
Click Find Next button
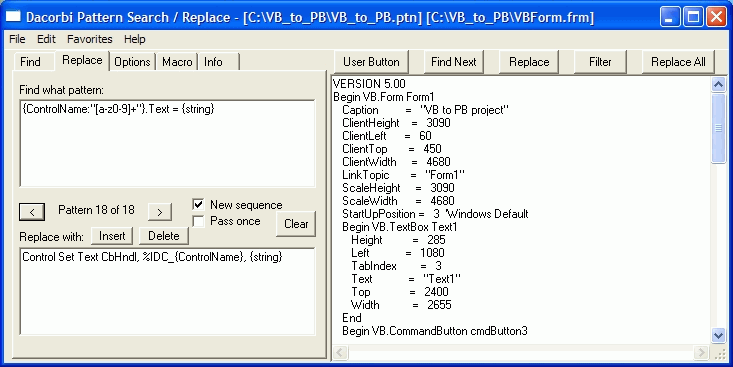click(x=453, y=62)
